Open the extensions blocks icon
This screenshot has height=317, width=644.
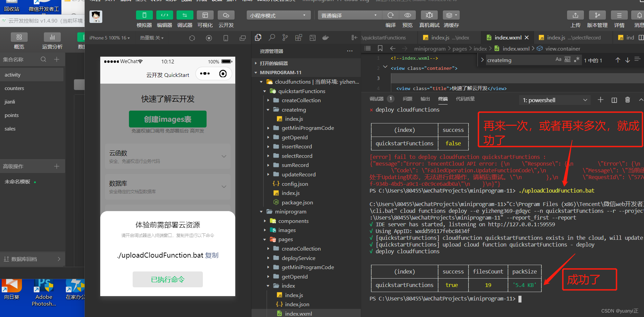[299, 37]
